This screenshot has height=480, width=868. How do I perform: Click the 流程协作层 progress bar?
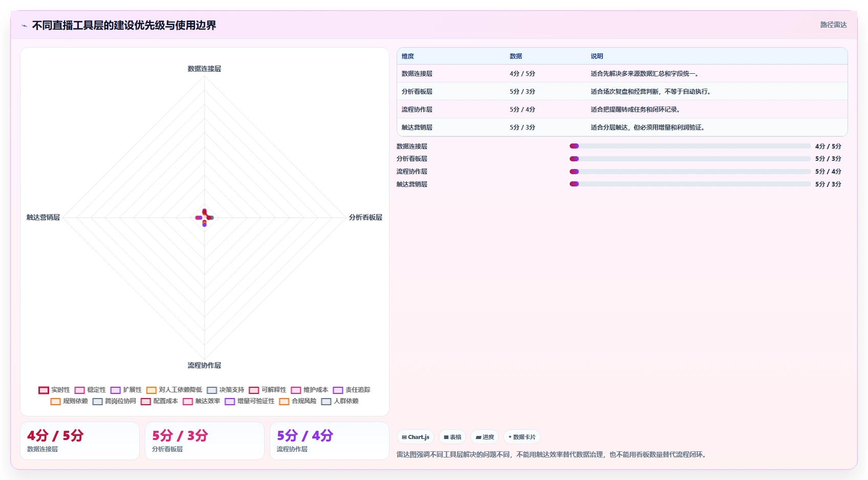690,172
